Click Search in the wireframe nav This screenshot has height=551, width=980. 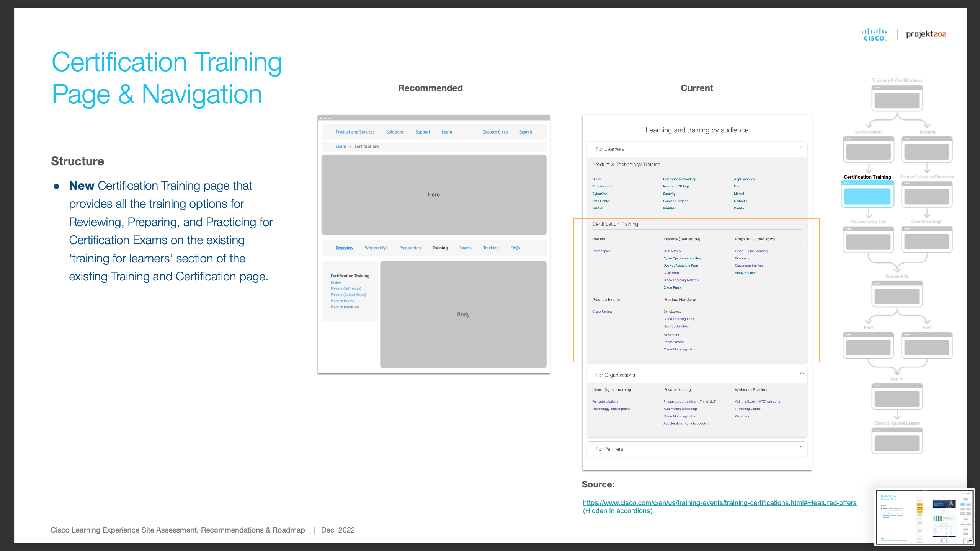pyautogui.click(x=526, y=132)
